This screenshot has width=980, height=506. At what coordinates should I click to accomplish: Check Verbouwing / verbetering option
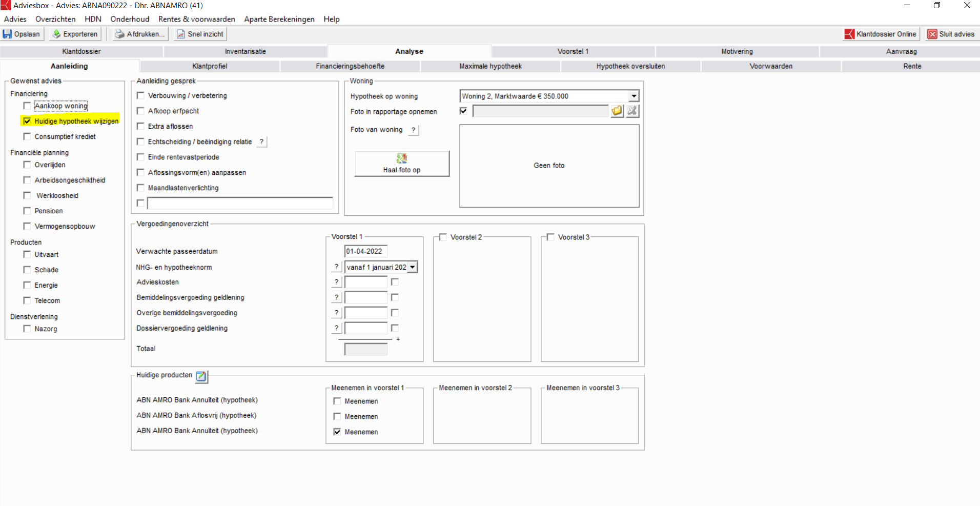click(x=140, y=95)
